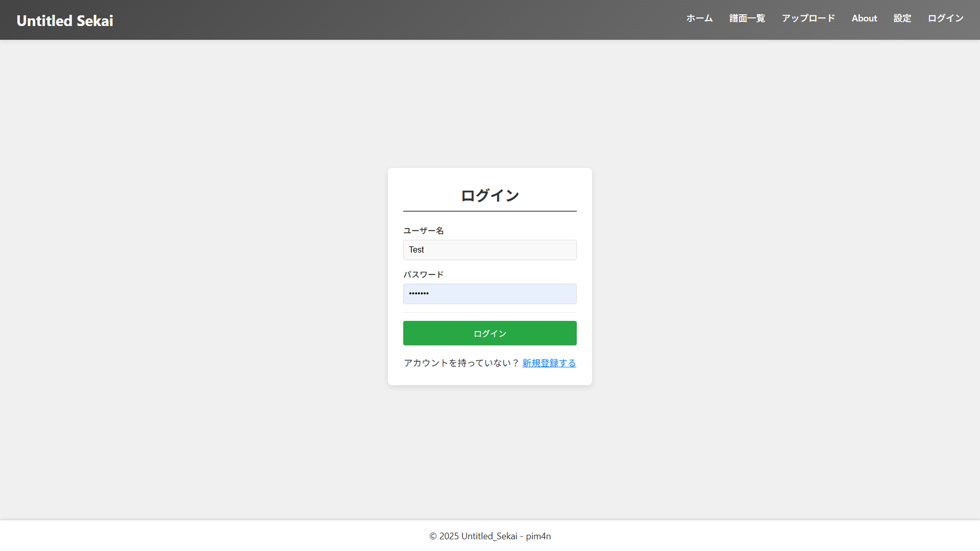The width and height of the screenshot is (980, 551).
Task: Focus the ユーザー名 input containing Test
Action: point(489,249)
